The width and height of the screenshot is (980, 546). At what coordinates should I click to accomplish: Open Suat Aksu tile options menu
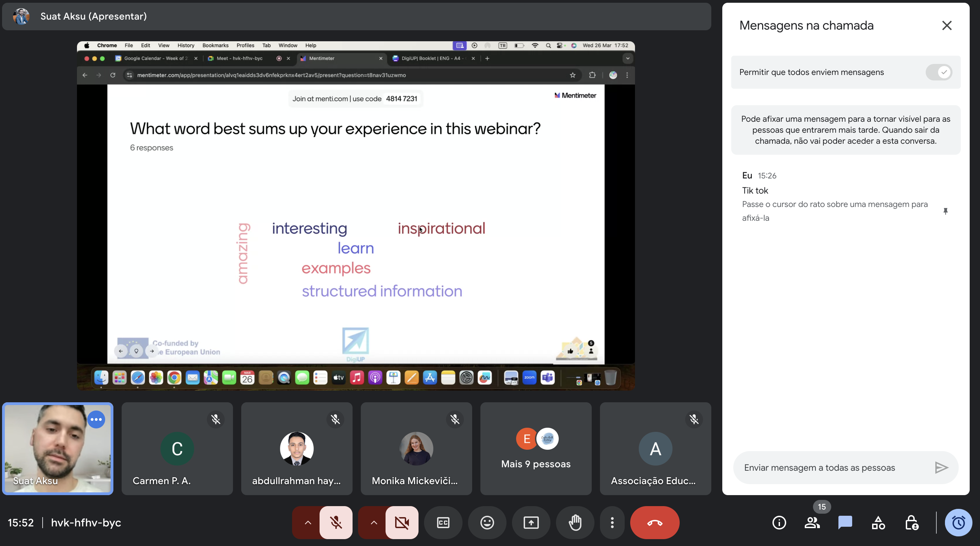[96, 419]
